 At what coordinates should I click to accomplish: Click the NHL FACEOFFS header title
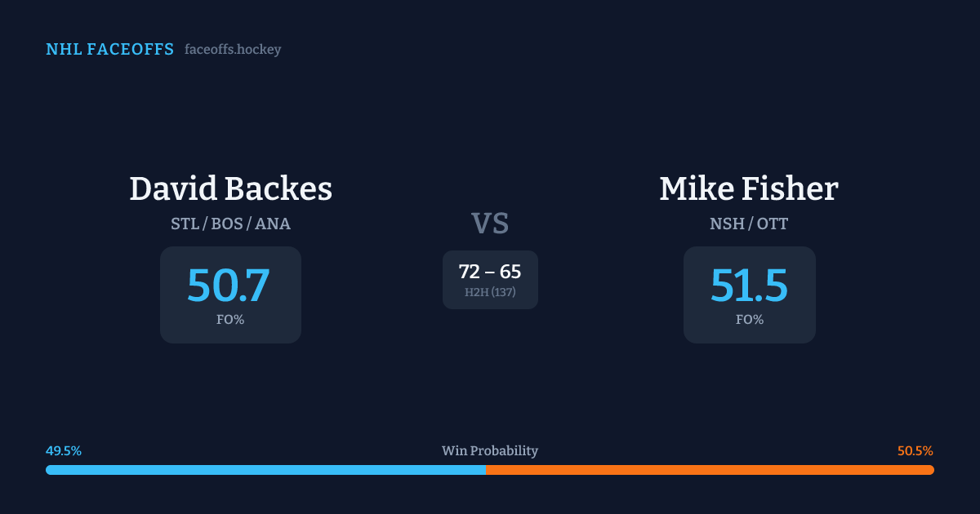tap(109, 50)
